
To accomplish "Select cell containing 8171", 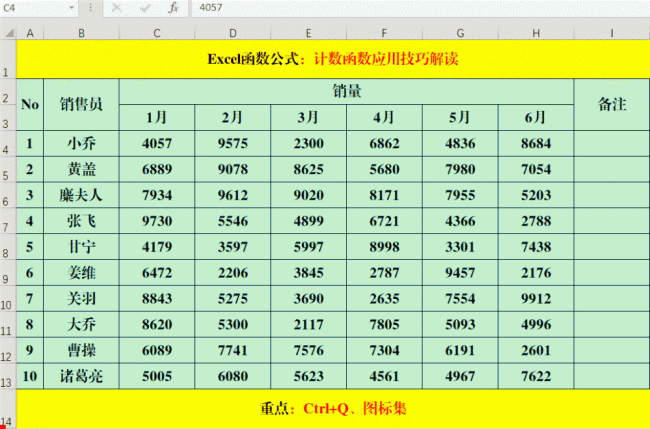I will click(x=384, y=195).
